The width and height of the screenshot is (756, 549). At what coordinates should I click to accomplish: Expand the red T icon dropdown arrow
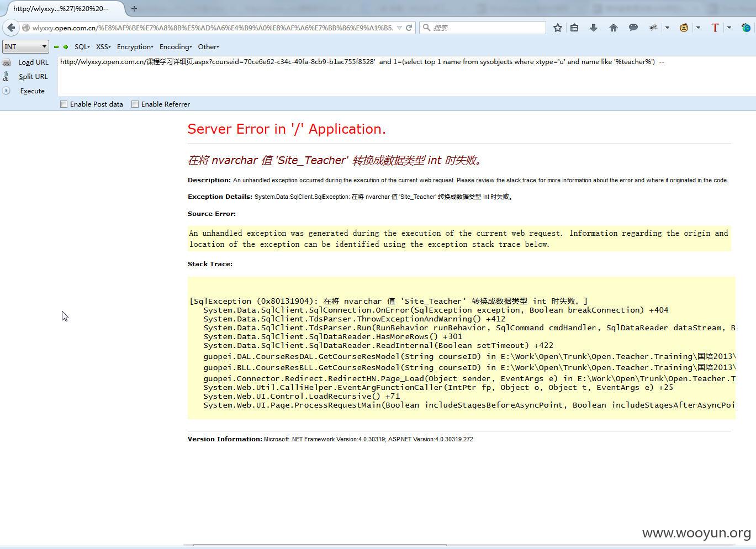click(x=729, y=28)
